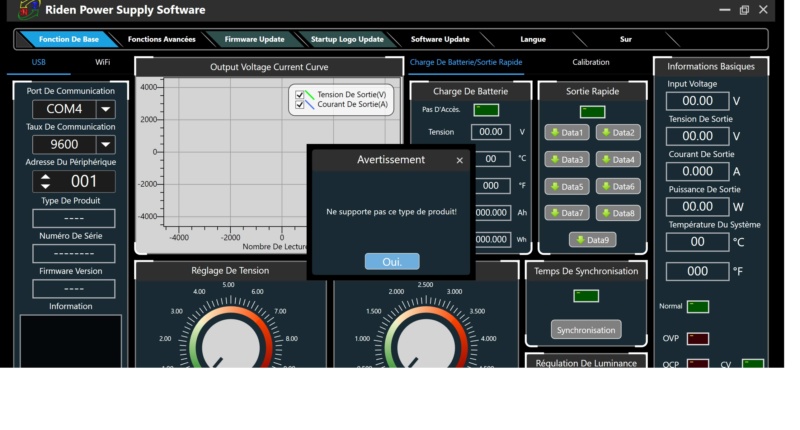Switch to the Calibration tab
This screenshot has width=800, height=430.
(x=590, y=62)
